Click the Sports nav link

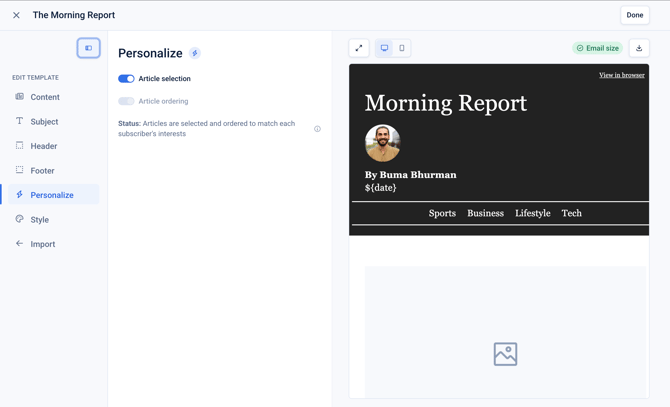tap(442, 213)
